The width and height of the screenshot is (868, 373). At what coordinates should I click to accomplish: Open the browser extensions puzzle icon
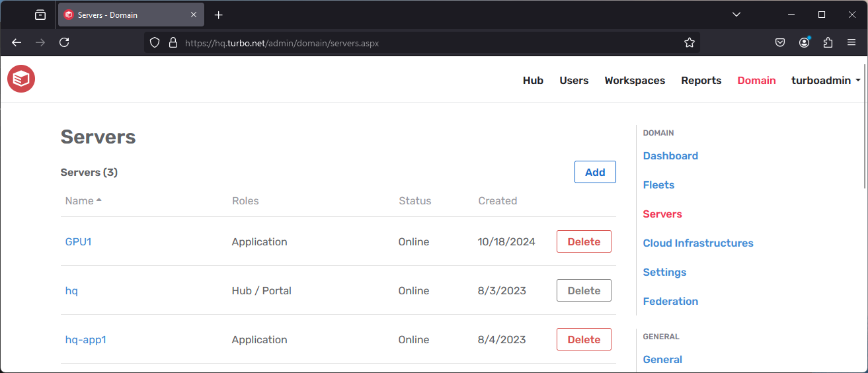point(828,42)
